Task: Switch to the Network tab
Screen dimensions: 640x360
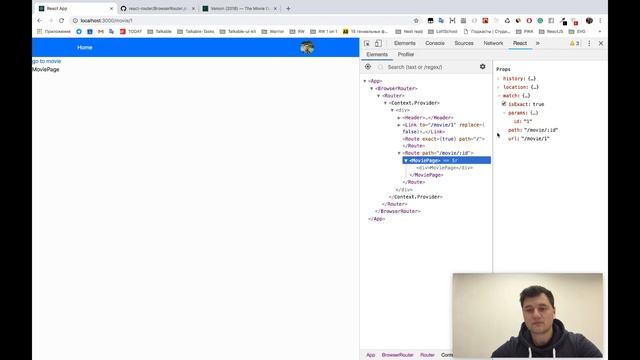Action: 493,43
